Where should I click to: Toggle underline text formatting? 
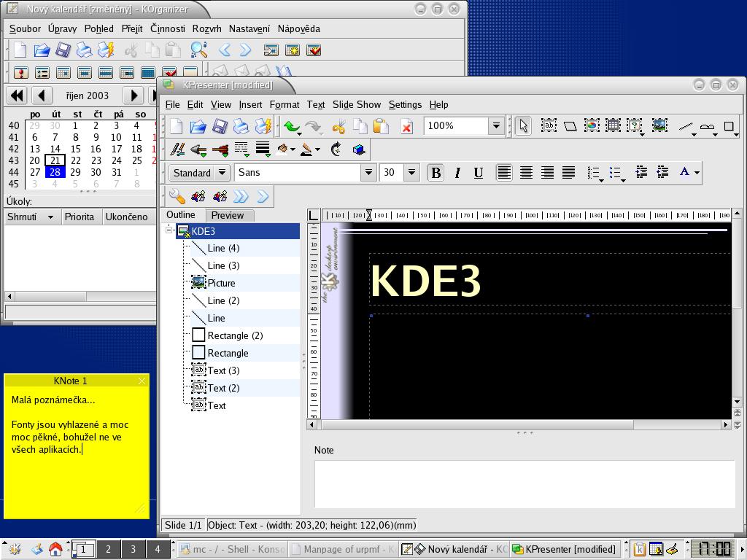pyautogui.click(x=479, y=173)
